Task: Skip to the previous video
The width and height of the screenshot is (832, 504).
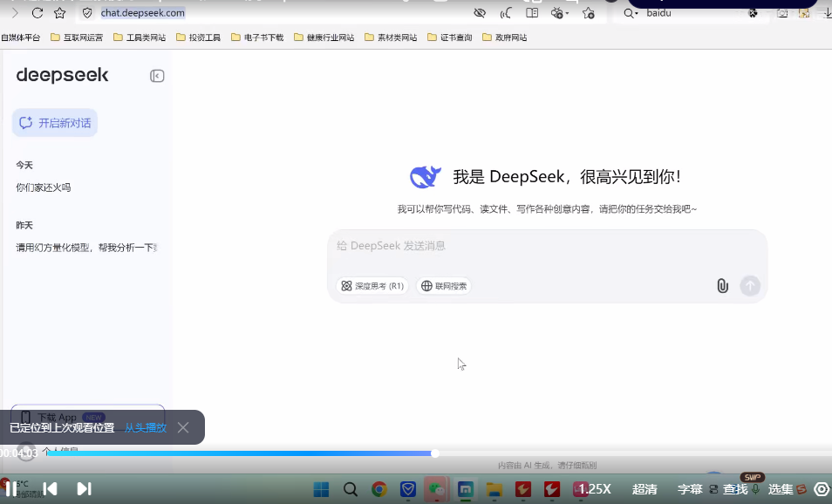Action: point(50,488)
